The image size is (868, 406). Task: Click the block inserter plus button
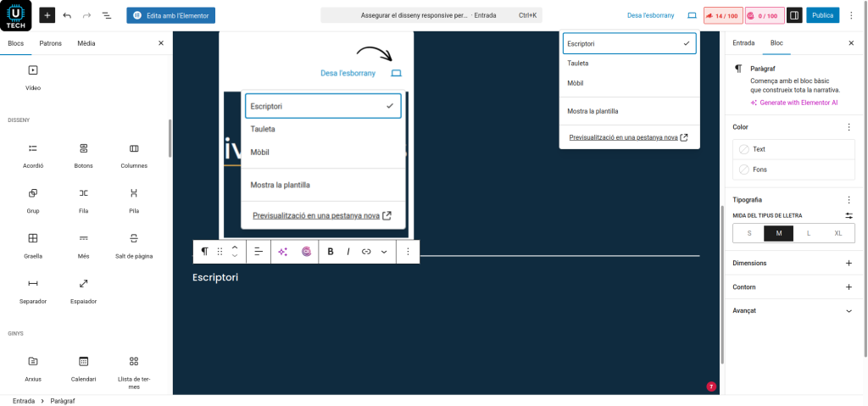[x=47, y=15]
